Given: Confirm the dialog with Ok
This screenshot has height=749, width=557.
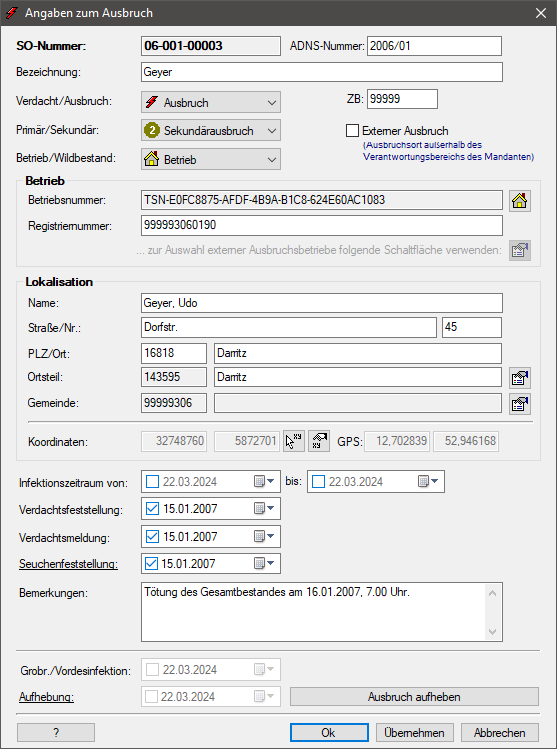Looking at the screenshot, I should point(329,732).
